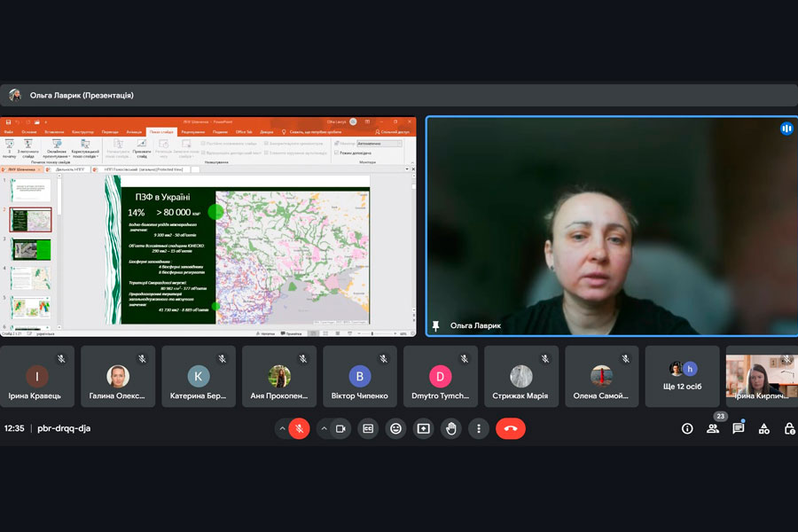Click 'Приховати слайд' icon
Image resolution: width=798 pixels, height=532 pixels.
pyautogui.click(x=142, y=148)
